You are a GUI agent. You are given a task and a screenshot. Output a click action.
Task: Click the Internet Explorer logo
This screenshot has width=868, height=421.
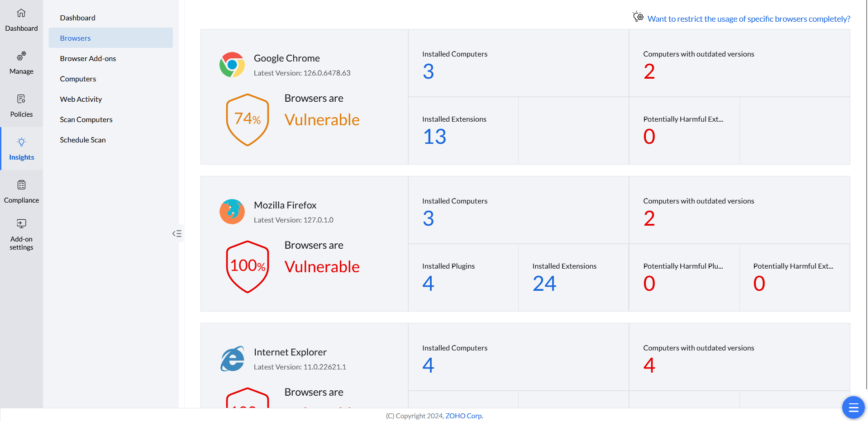232,359
